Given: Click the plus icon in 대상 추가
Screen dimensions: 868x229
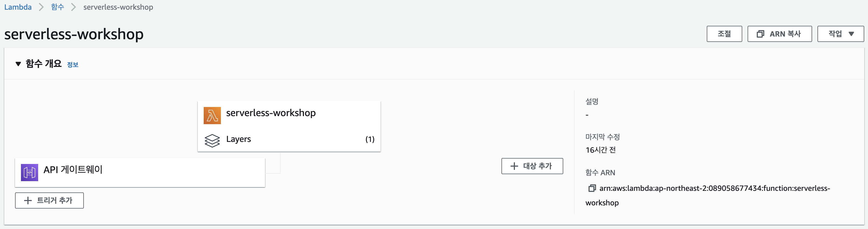Looking at the screenshot, I should click(x=514, y=166).
